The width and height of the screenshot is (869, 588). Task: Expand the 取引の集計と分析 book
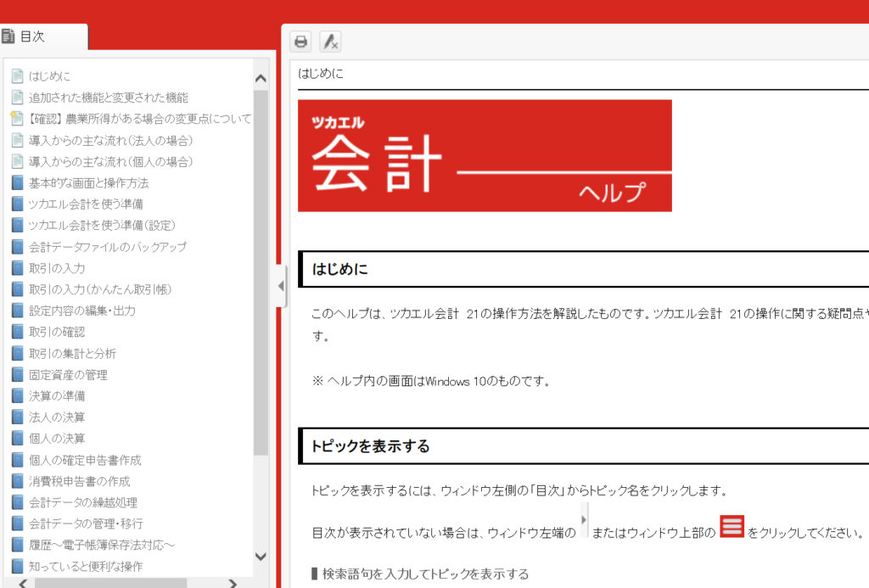tap(73, 354)
